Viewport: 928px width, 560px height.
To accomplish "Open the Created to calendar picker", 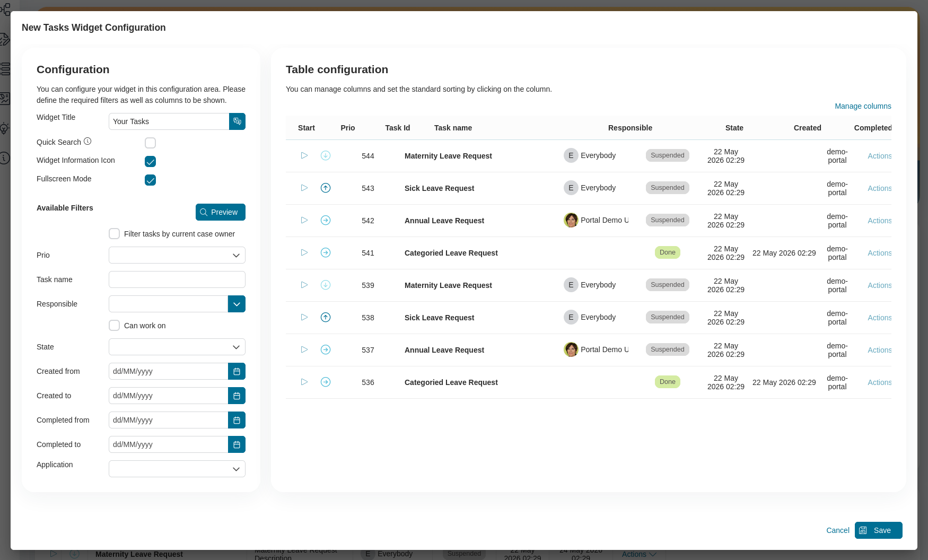I will [237, 396].
